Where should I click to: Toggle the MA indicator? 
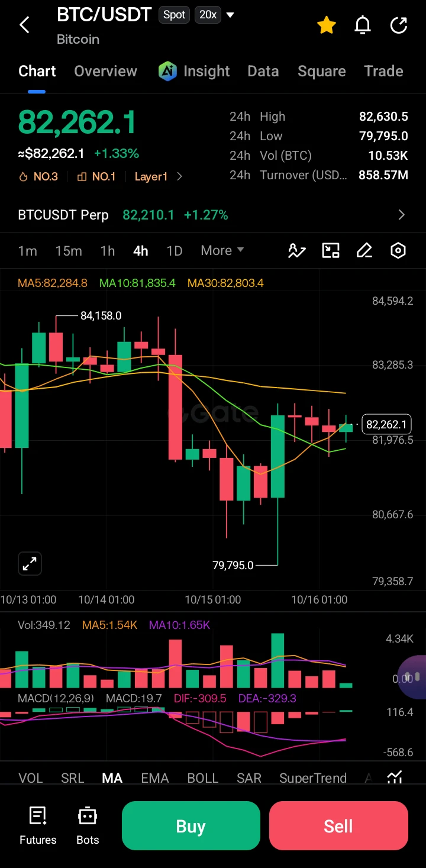[x=112, y=777]
